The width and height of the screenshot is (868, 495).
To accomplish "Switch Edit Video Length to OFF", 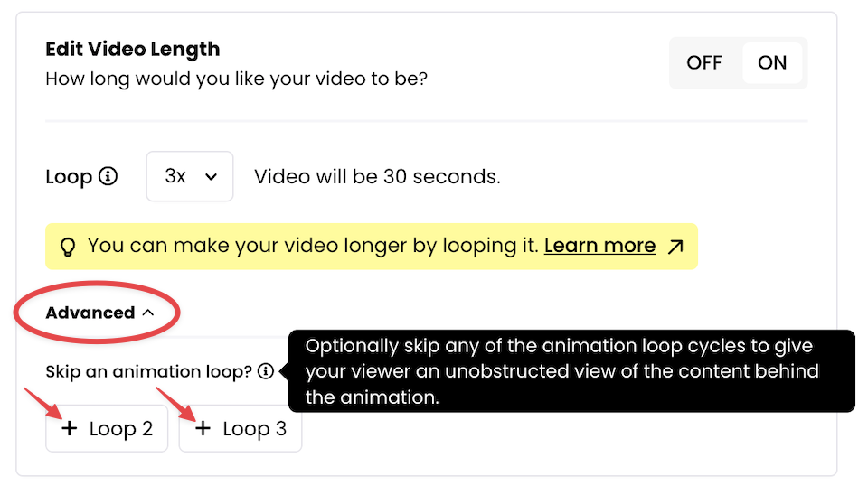I will click(704, 62).
